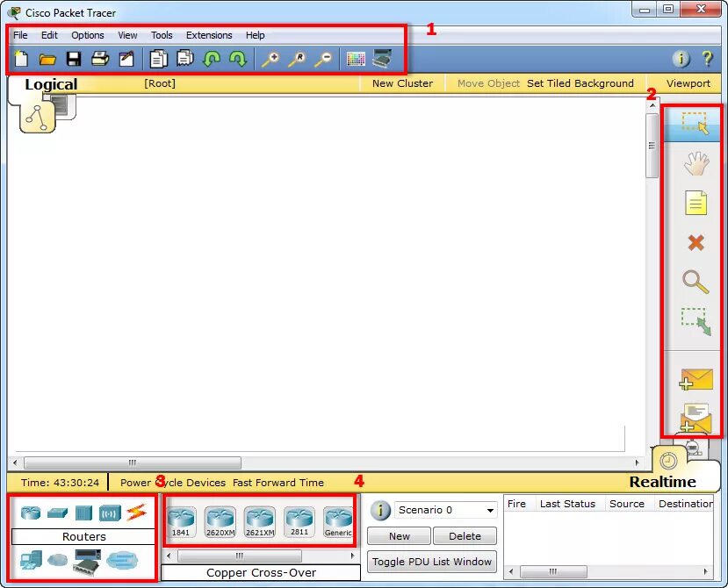The height and width of the screenshot is (588, 728).
Task: Click the Redo green arrow icon
Action: click(238, 59)
